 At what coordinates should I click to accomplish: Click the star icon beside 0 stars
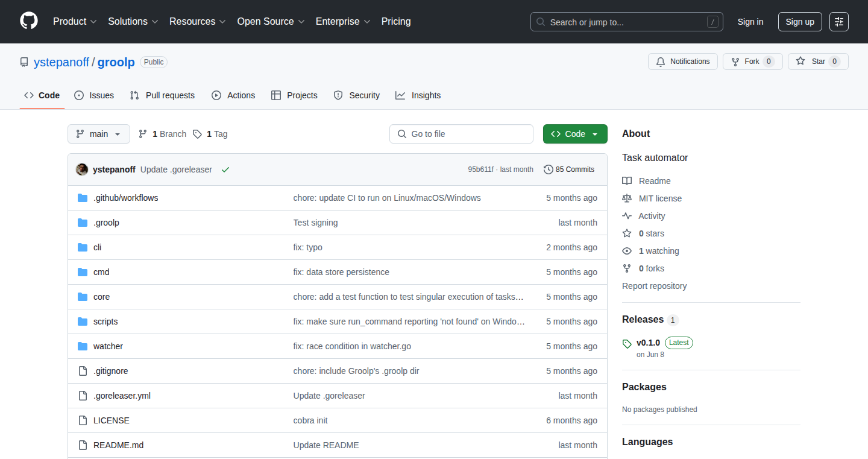(x=627, y=233)
